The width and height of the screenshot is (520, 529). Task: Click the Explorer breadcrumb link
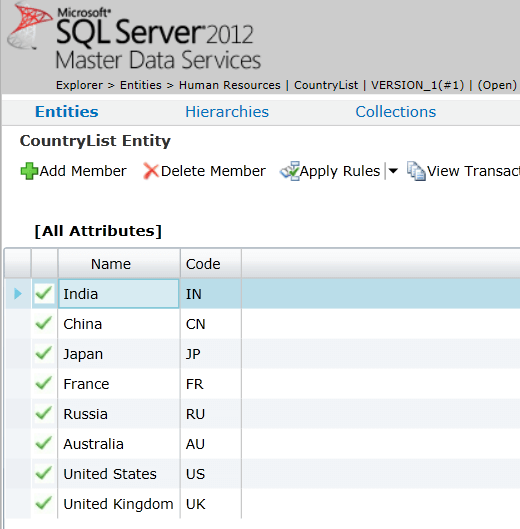point(79,85)
